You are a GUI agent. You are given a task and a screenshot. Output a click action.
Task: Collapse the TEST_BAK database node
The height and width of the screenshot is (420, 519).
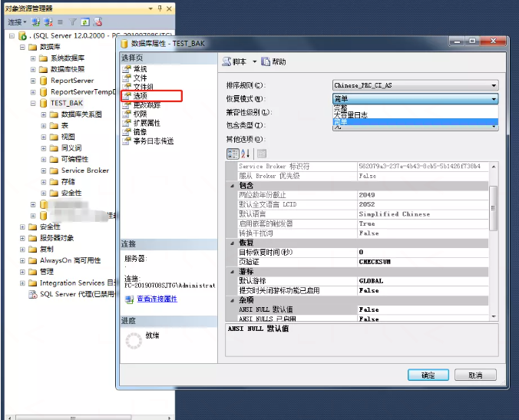tap(33, 103)
